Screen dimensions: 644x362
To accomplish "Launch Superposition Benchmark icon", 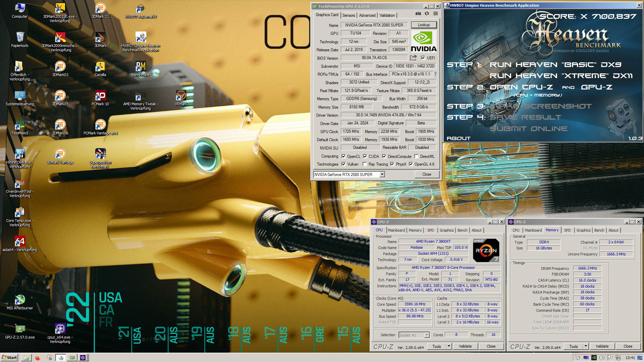I will click(x=100, y=158).
